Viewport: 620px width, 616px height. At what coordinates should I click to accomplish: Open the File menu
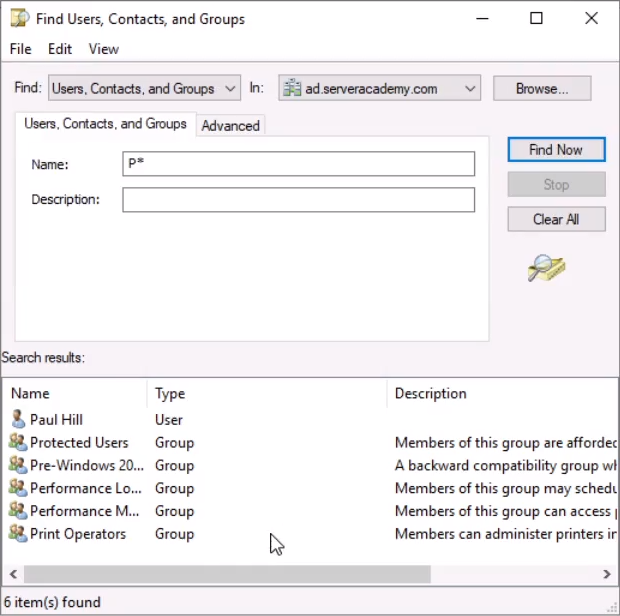(x=20, y=49)
